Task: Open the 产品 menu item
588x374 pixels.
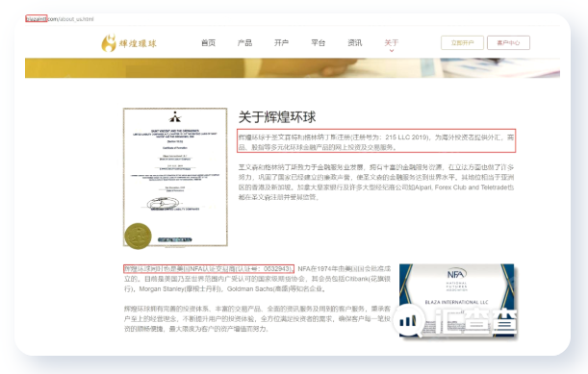Action: click(x=244, y=42)
